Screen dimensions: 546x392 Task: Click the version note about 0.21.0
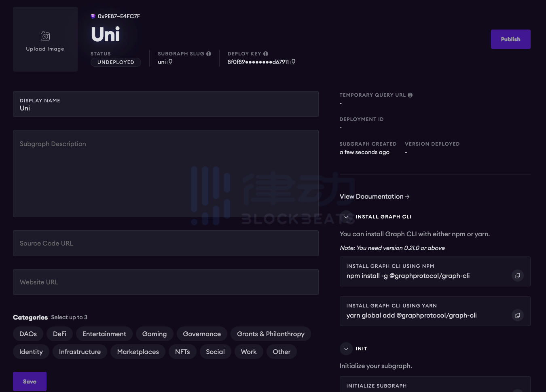pyautogui.click(x=392, y=248)
